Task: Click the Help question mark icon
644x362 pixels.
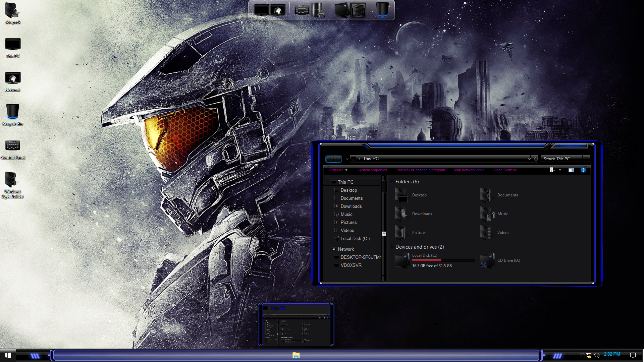Action: [x=583, y=170]
